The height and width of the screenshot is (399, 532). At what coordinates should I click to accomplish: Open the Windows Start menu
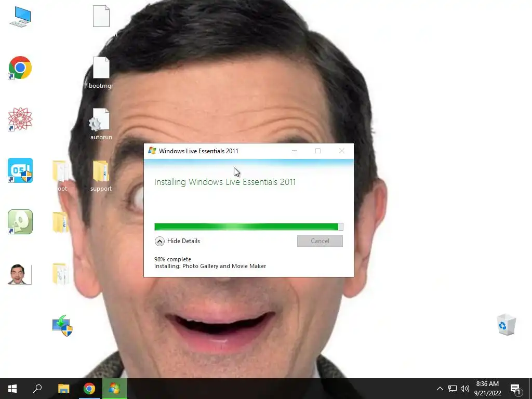tap(12, 389)
